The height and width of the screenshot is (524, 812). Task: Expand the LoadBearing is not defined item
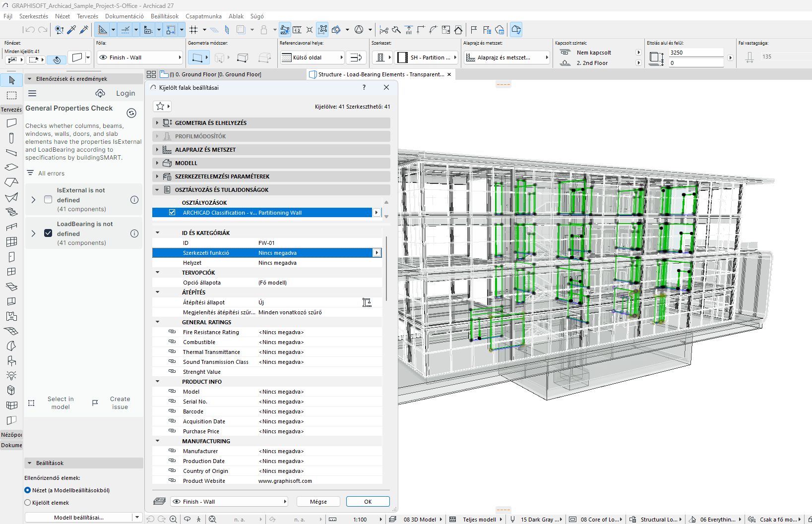tap(33, 233)
